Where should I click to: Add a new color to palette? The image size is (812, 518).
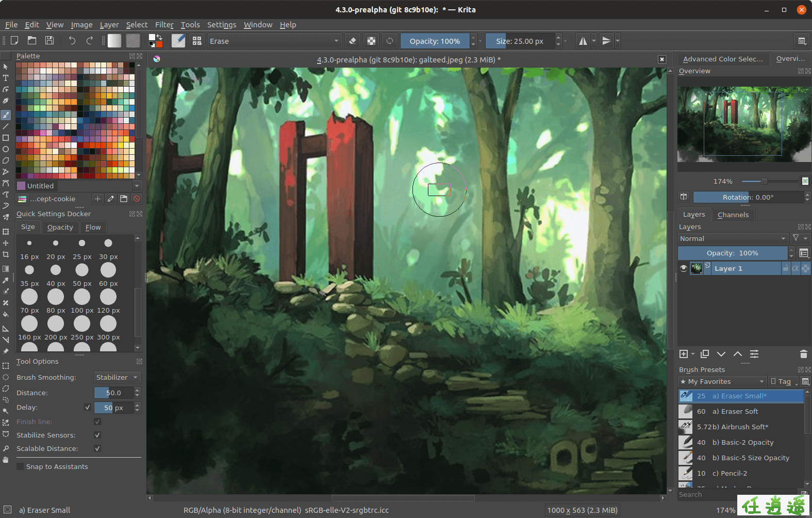click(x=97, y=199)
